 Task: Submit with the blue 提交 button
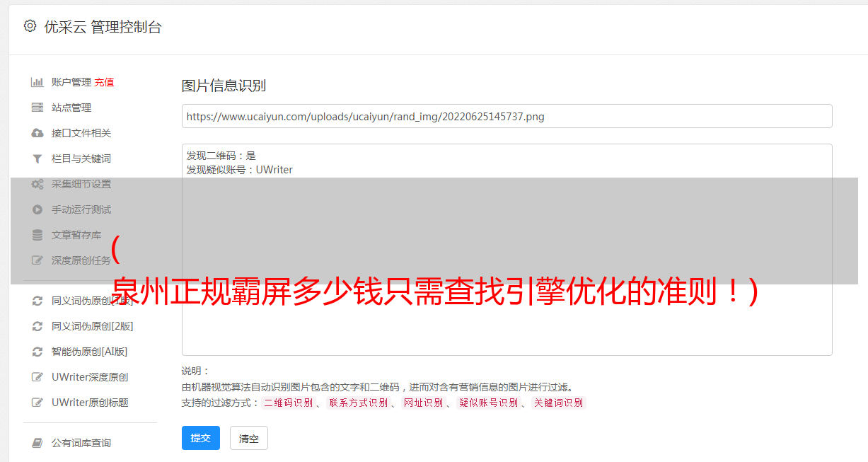(x=201, y=438)
